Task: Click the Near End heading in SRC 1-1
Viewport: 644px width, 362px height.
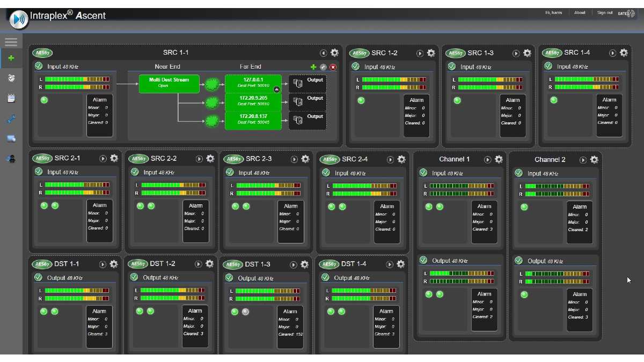Action: click(167, 67)
